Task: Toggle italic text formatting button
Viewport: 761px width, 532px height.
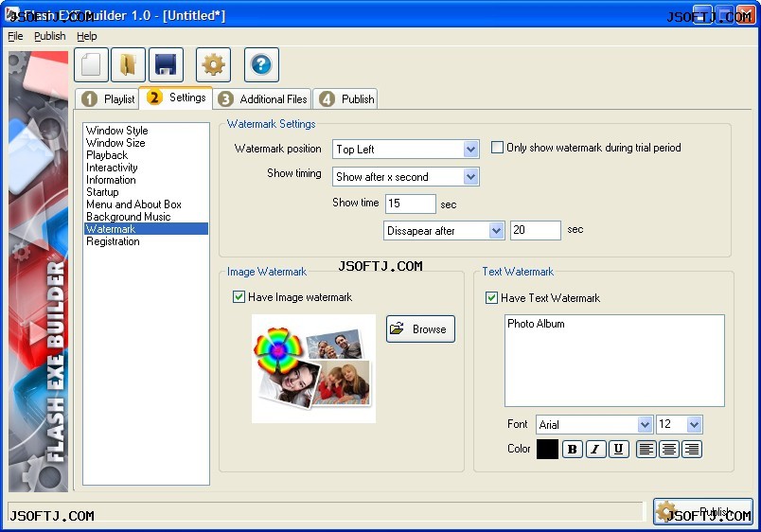Action: 595,449
